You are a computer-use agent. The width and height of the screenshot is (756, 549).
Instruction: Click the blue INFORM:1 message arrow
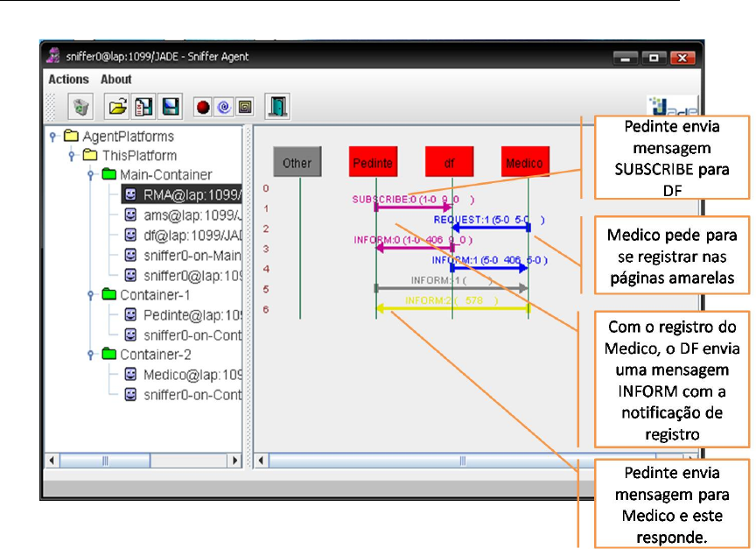[489, 268]
